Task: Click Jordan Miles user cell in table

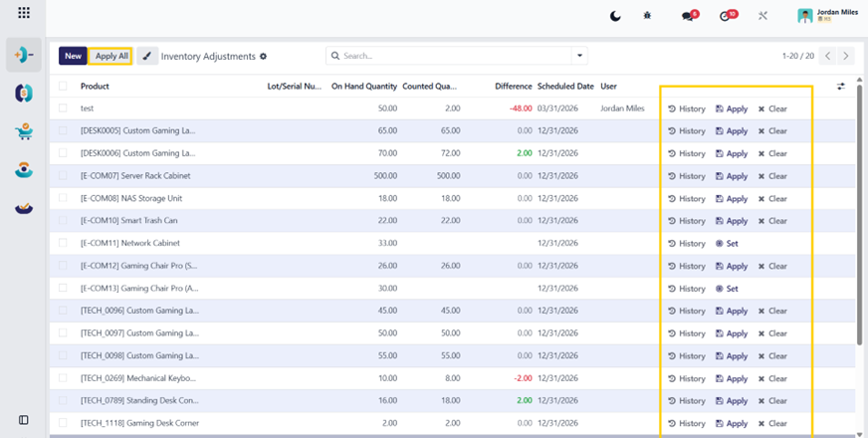Action: (x=622, y=109)
